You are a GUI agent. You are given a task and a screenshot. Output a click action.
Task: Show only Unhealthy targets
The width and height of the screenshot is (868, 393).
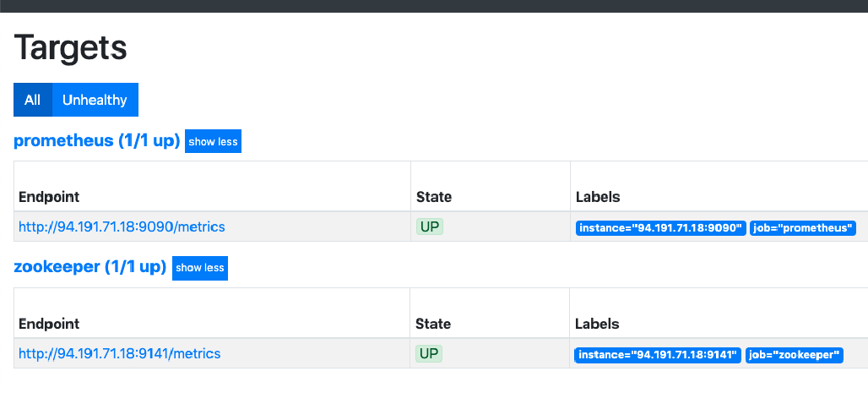(x=95, y=100)
